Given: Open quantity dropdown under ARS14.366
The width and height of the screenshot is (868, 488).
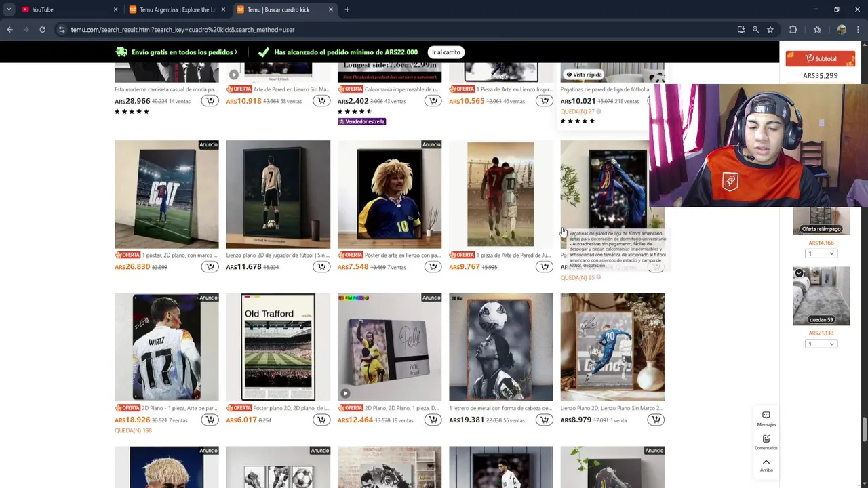Looking at the screenshot, I should pos(821,253).
